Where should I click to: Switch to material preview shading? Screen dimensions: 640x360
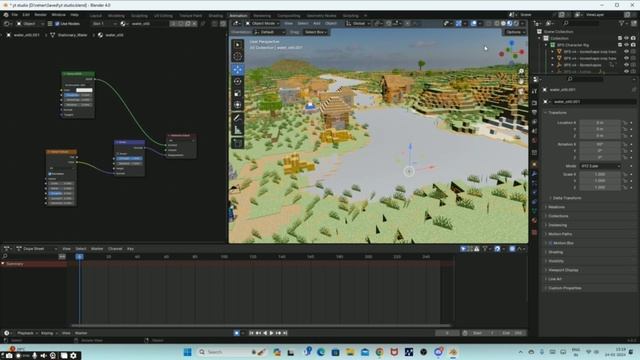coord(510,24)
